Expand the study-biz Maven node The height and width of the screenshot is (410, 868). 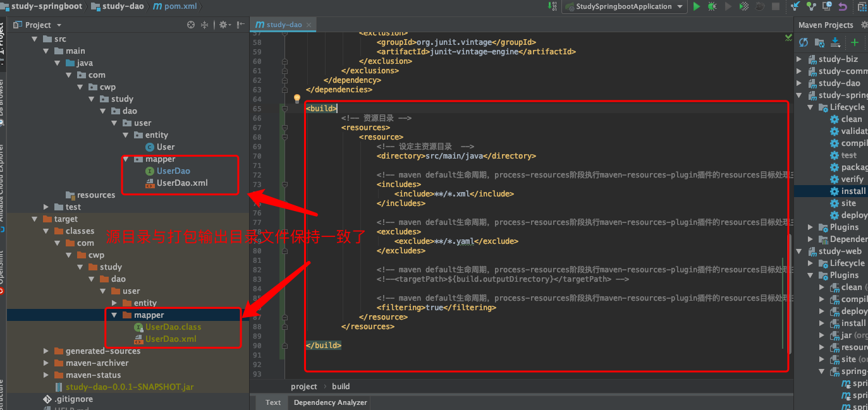(799, 58)
